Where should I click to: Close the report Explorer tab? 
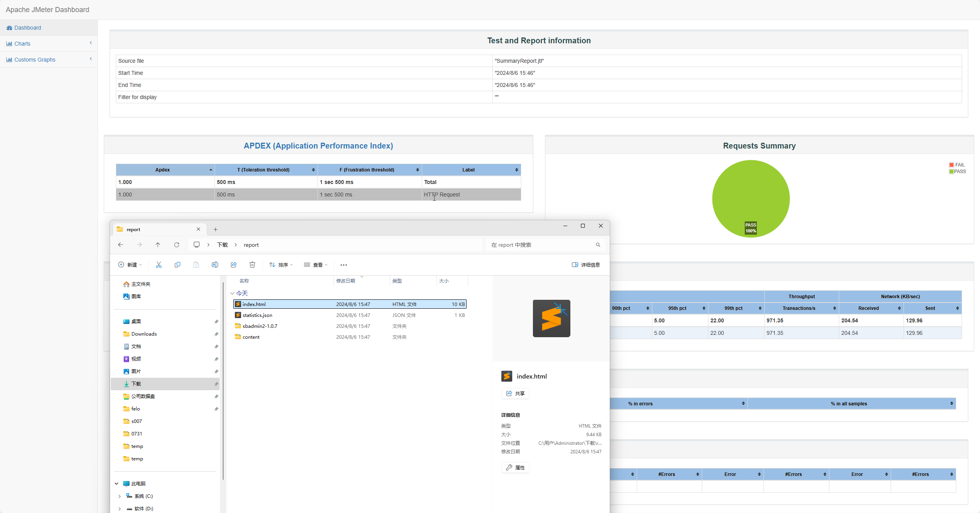pyautogui.click(x=199, y=229)
